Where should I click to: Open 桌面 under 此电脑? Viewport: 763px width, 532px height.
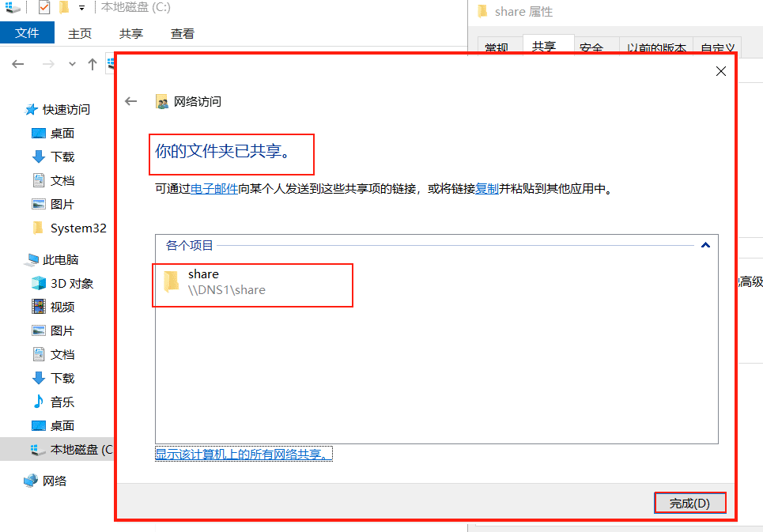coord(62,426)
